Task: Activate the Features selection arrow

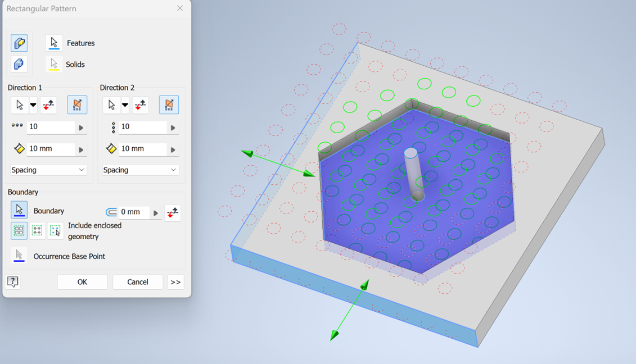Action: click(x=54, y=43)
